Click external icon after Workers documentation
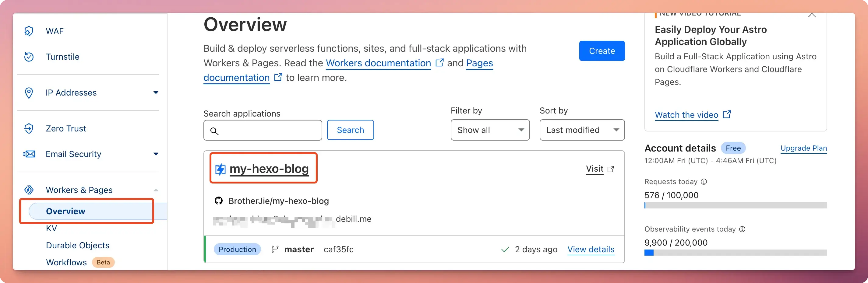 point(439,63)
